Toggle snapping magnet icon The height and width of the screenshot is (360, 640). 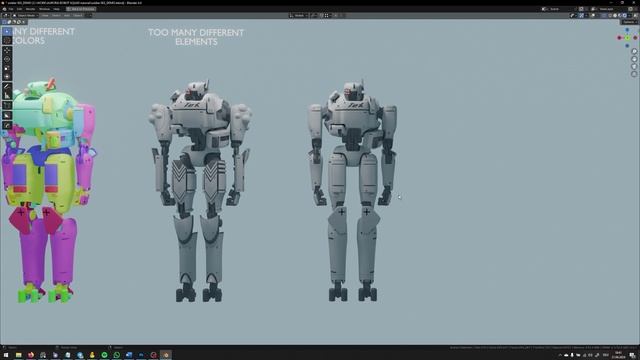pyautogui.click(x=322, y=16)
